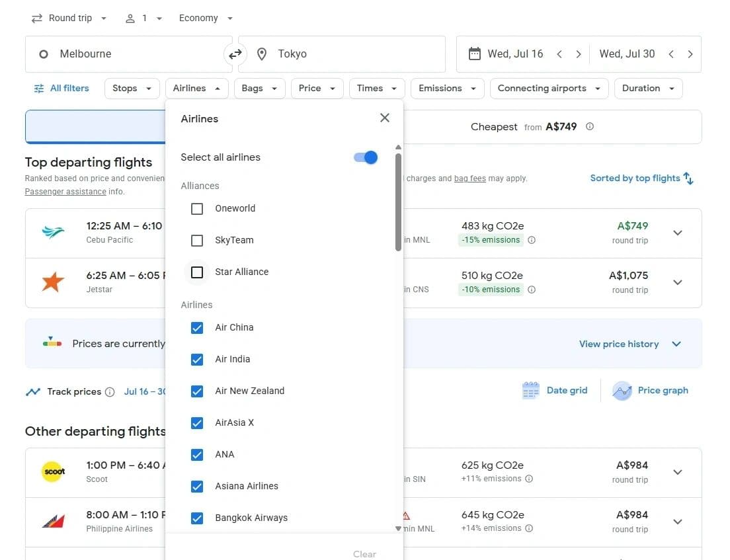Uncheck ANA airline
Screen dimensions: 730x560
(x=197, y=454)
